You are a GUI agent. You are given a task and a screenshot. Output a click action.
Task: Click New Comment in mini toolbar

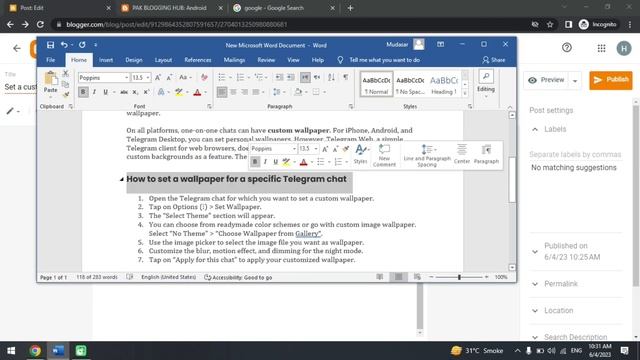click(384, 155)
